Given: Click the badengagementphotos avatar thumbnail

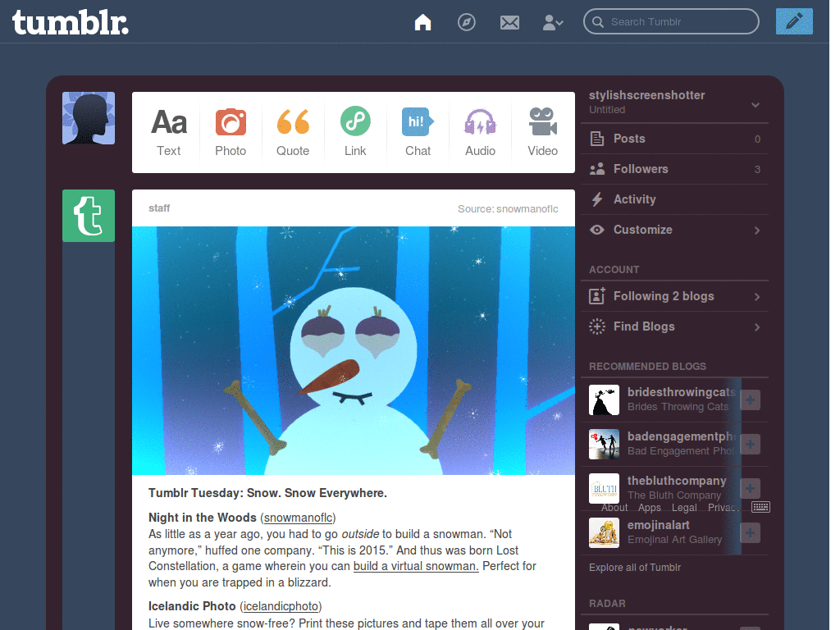Looking at the screenshot, I should pyautogui.click(x=604, y=444).
